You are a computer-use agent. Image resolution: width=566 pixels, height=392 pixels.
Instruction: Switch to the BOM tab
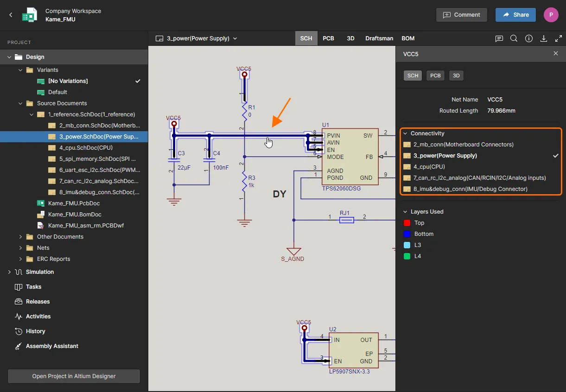408,38
